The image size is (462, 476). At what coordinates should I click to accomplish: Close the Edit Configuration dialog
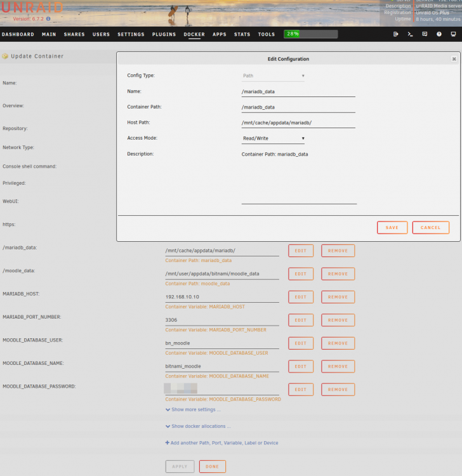[454, 59]
